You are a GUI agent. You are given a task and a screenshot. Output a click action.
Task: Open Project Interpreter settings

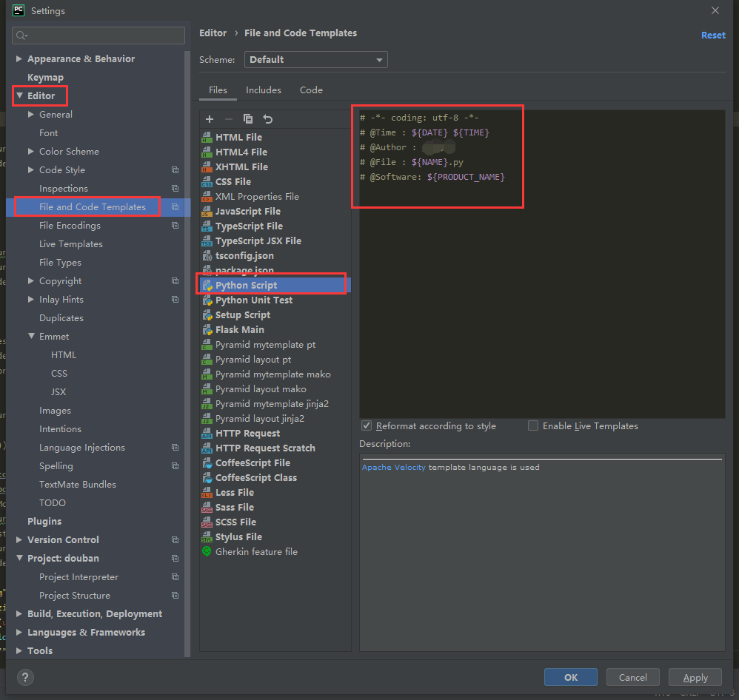click(x=78, y=577)
